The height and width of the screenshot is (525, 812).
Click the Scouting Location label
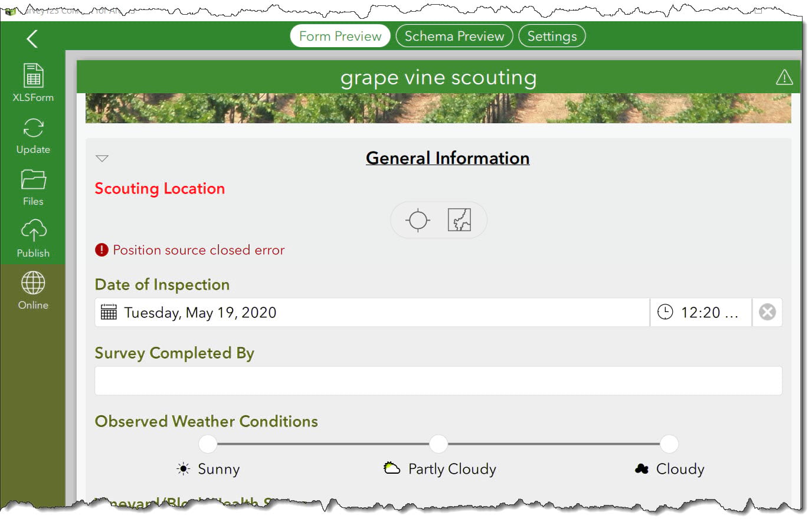[x=160, y=189]
